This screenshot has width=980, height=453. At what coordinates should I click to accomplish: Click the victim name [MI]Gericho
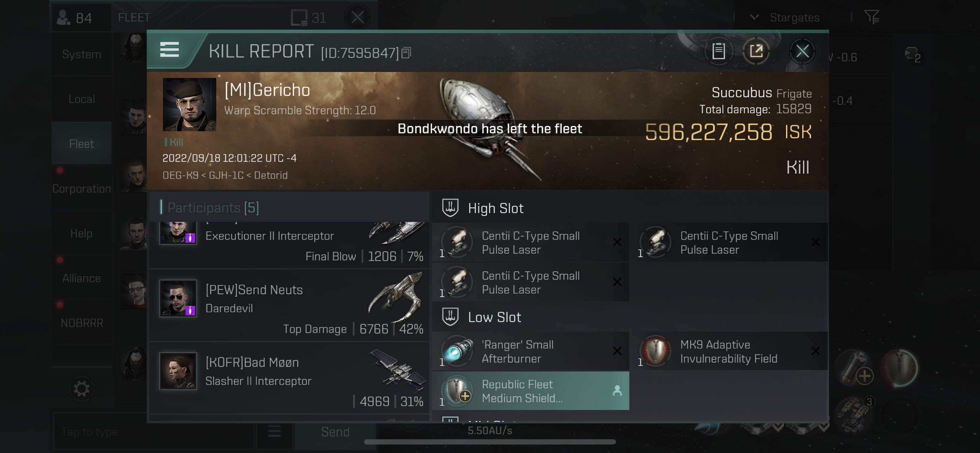(x=267, y=90)
